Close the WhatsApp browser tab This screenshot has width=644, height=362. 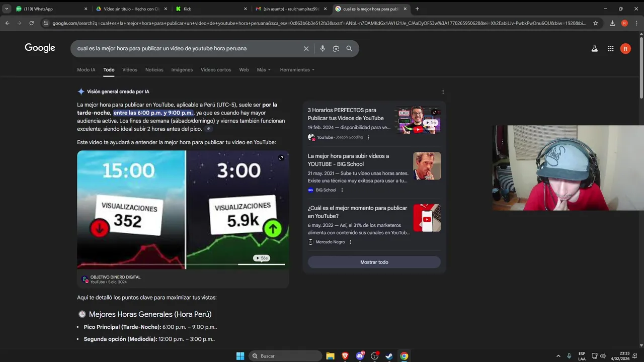point(86,9)
